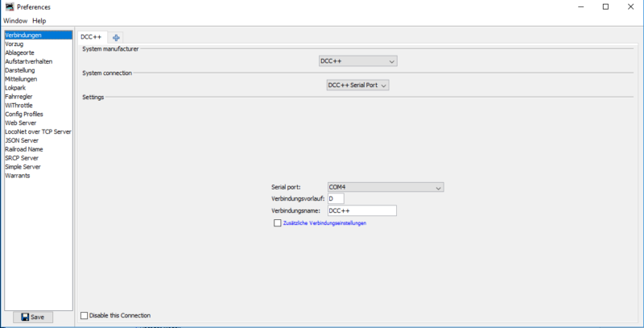Select Simple Server in the list

39,167
